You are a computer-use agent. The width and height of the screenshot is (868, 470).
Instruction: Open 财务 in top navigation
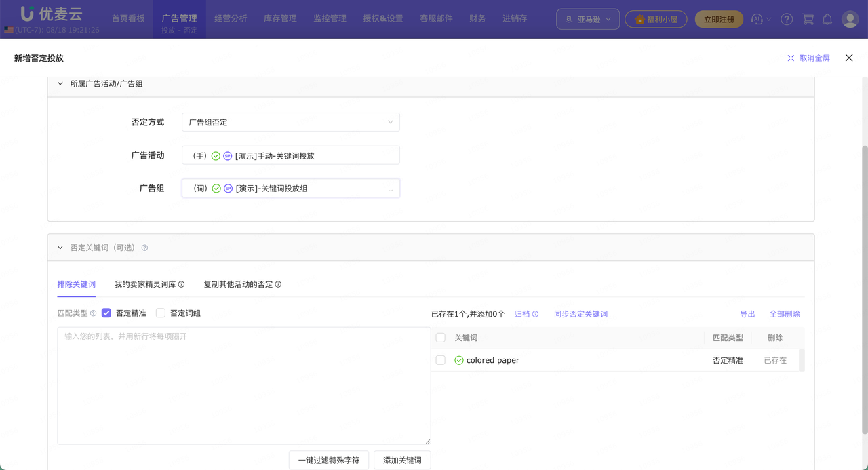[477, 18]
